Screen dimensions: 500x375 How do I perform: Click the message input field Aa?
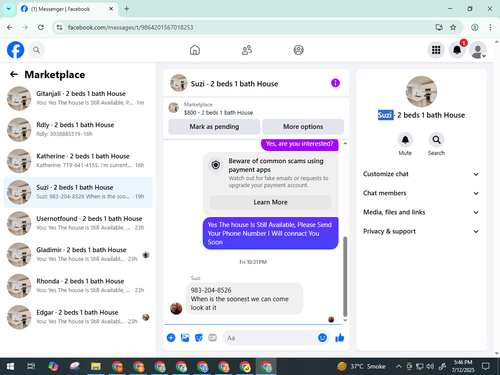click(x=270, y=338)
